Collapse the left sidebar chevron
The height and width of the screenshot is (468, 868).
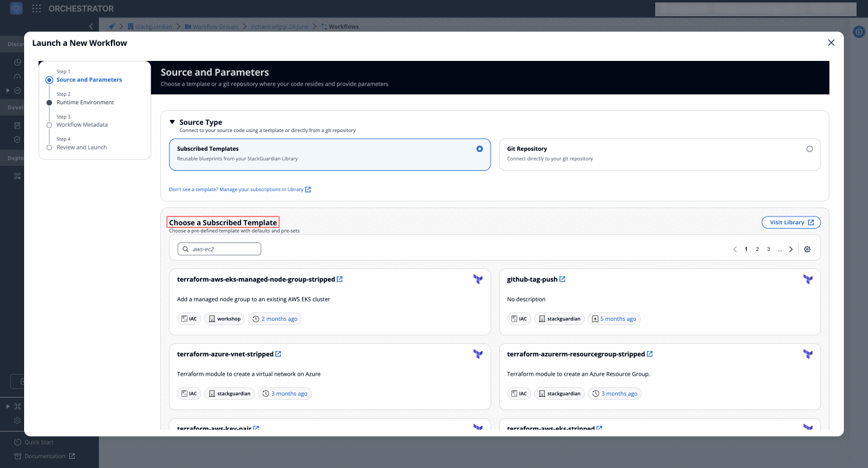pos(90,27)
